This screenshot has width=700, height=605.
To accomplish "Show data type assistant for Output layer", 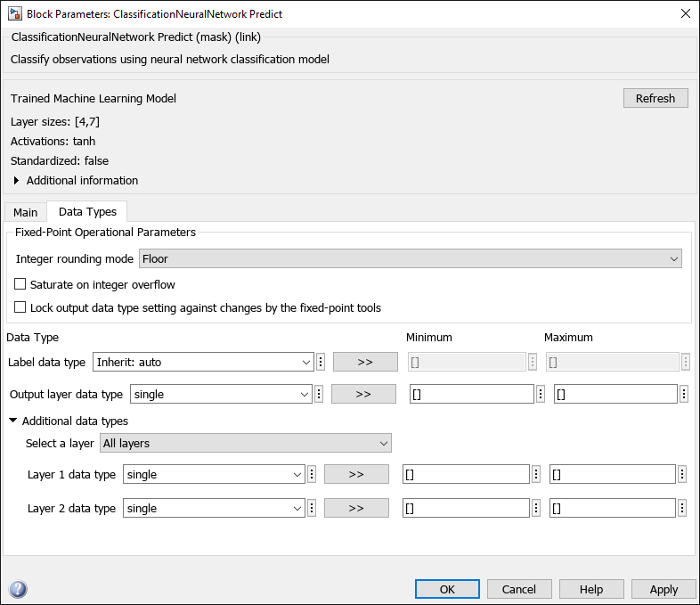I will [363, 394].
